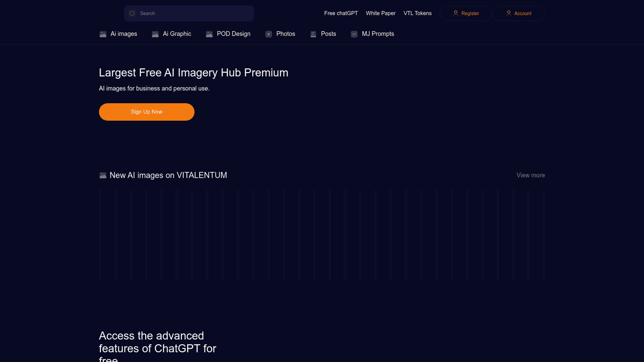The image size is (644, 362).
Task: Go to the MJ Prompts section
Action: click(378, 34)
